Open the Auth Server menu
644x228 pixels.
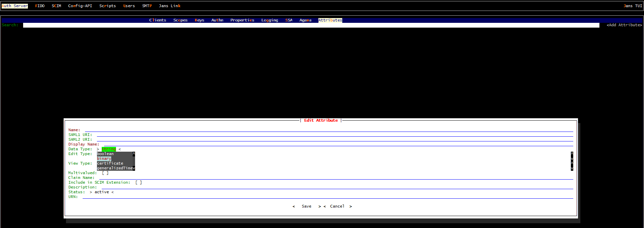pos(15,6)
